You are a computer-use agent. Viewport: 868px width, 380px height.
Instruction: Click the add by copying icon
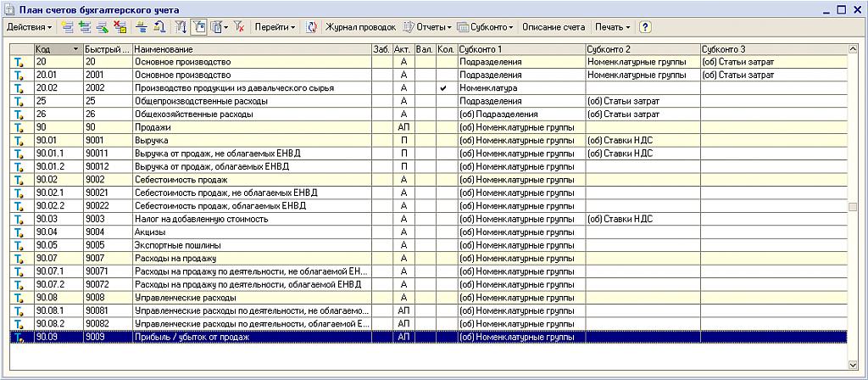(x=84, y=27)
